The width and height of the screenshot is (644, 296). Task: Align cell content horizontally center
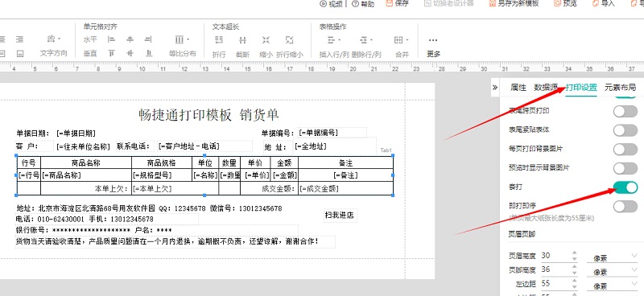point(130,40)
